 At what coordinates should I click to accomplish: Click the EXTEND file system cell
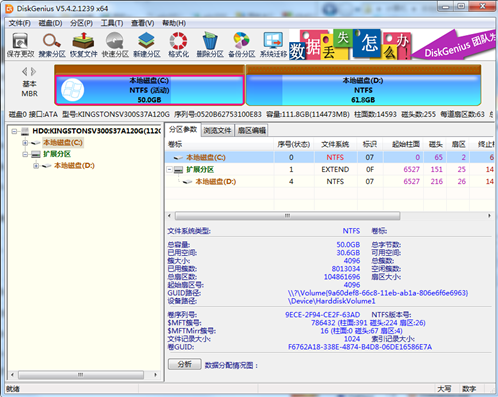click(335, 170)
